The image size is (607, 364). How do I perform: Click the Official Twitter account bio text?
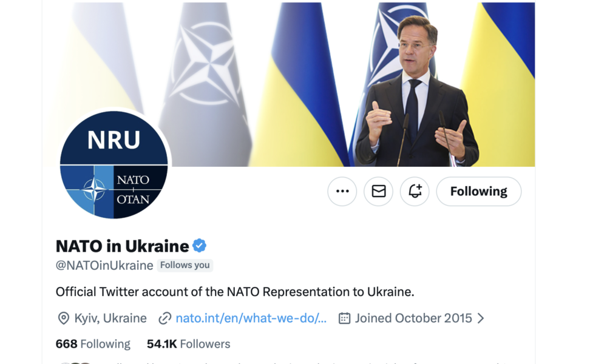click(x=235, y=291)
